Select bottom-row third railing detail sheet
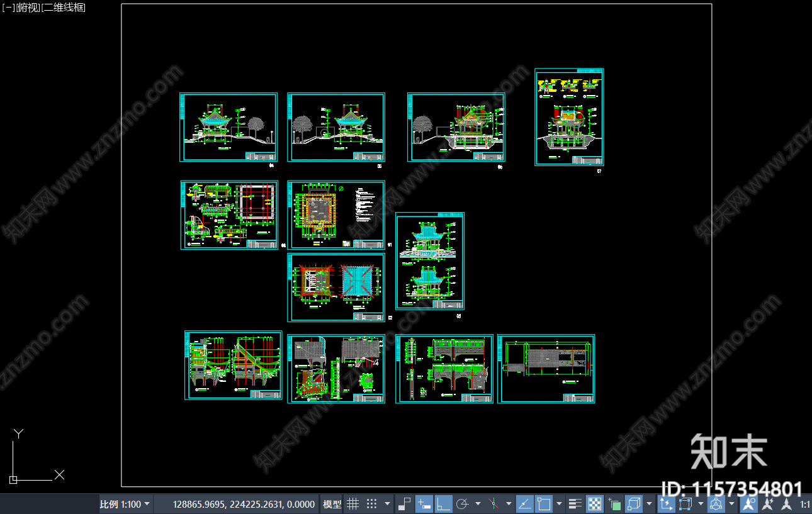Image resolution: width=812 pixels, height=514 pixels. click(444, 369)
